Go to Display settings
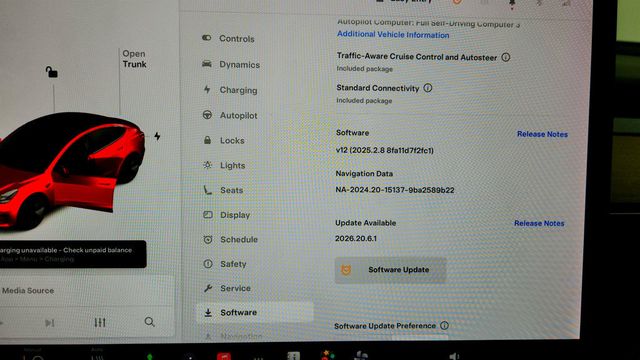The image size is (640, 360). point(227,215)
